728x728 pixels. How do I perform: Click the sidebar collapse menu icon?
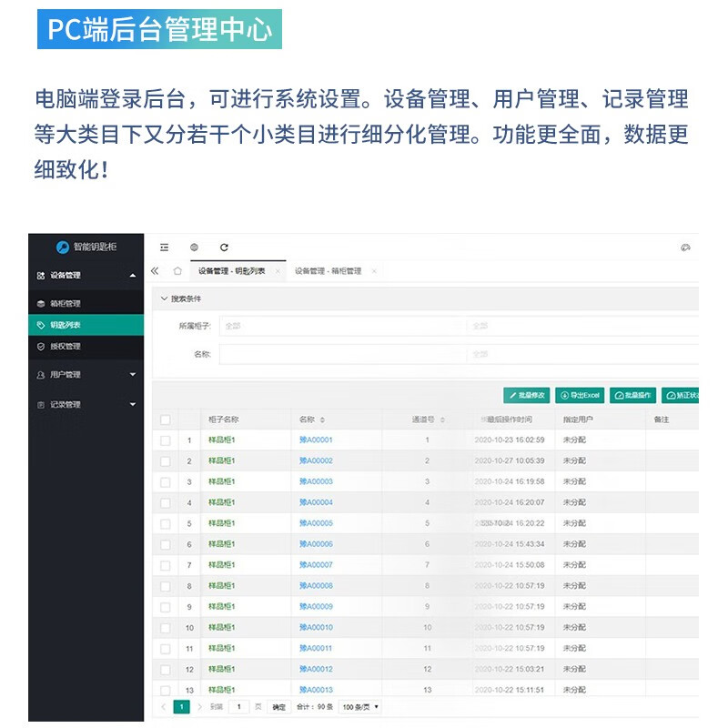click(164, 248)
